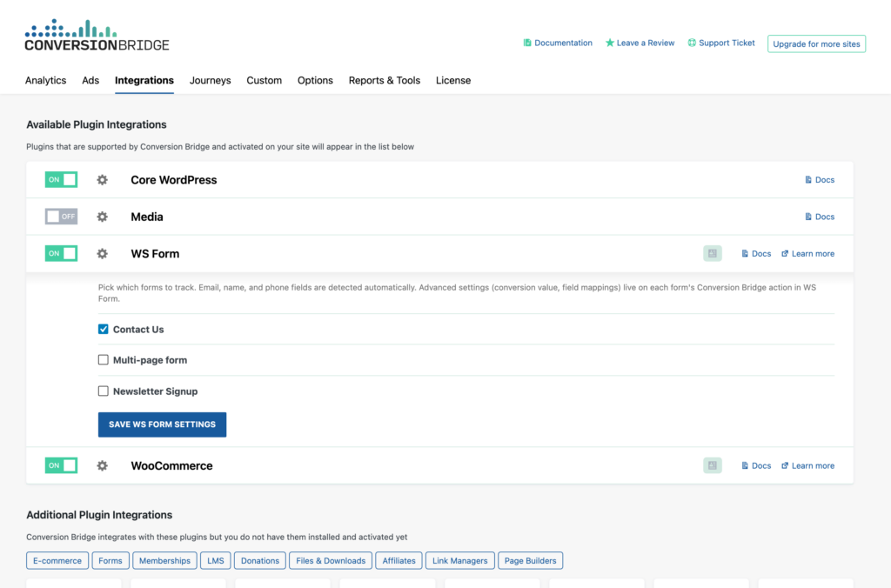Click the Additional Plugin Integrations heading
This screenshot has width=891, height=588.
pyautogui.click(x=99, y=515)
